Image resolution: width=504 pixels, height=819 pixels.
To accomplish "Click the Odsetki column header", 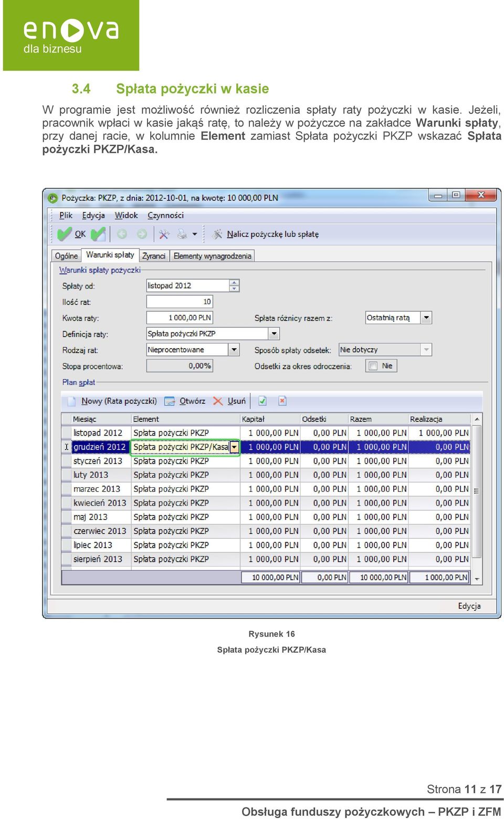I will point(324,419).
